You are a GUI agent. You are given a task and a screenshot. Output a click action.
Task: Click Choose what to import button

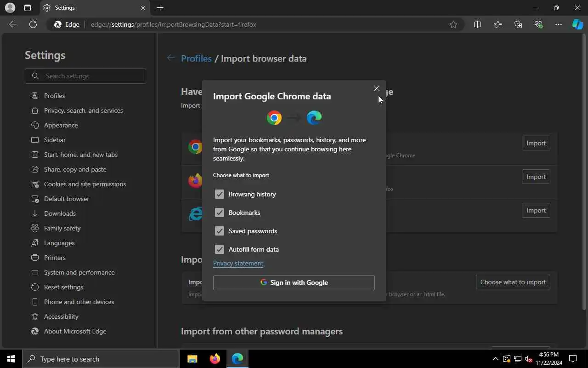point(513,282)
